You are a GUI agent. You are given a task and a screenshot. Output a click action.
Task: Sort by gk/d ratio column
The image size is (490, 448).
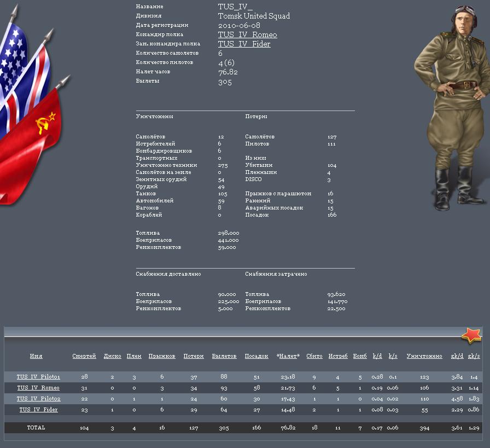457,356
